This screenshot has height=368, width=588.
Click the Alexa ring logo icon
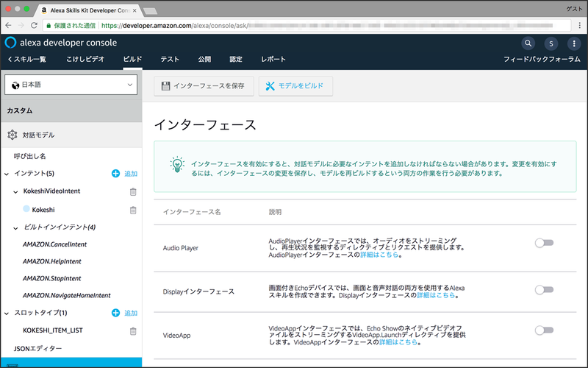point(10,43)
